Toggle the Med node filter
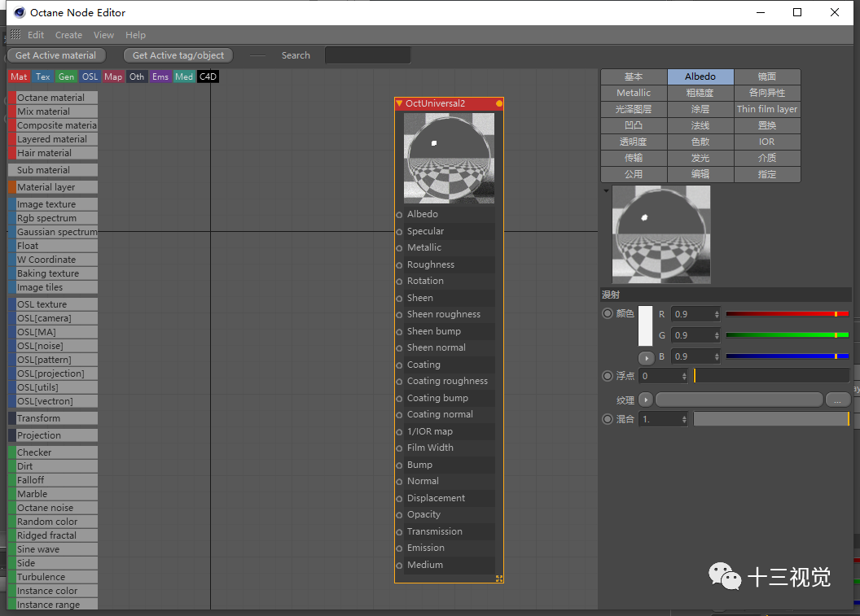The height and width of the screenshot is (616, 860). 184,76
